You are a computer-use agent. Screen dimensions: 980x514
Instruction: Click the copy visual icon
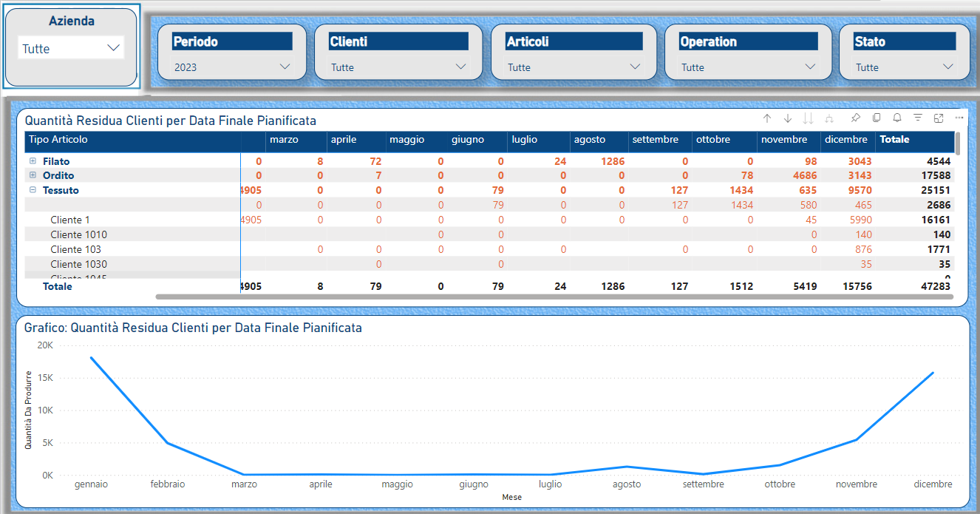click(877, 118)
